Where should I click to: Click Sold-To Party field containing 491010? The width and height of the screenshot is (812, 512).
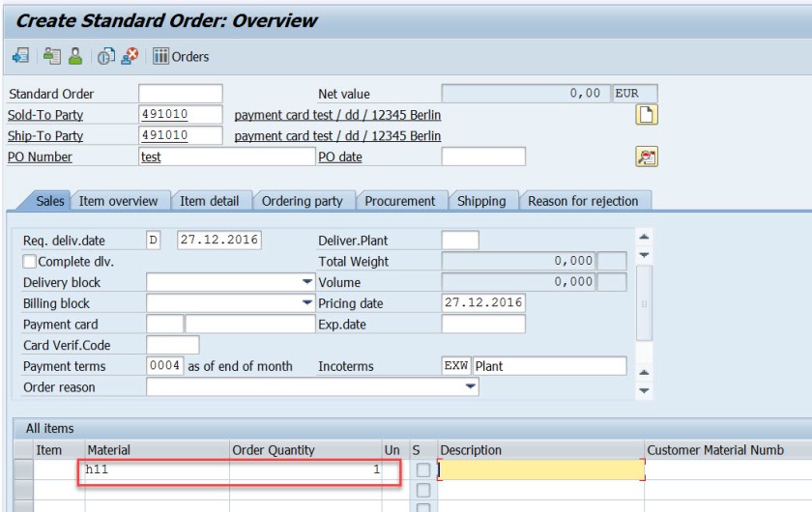(x=181, y=114)
